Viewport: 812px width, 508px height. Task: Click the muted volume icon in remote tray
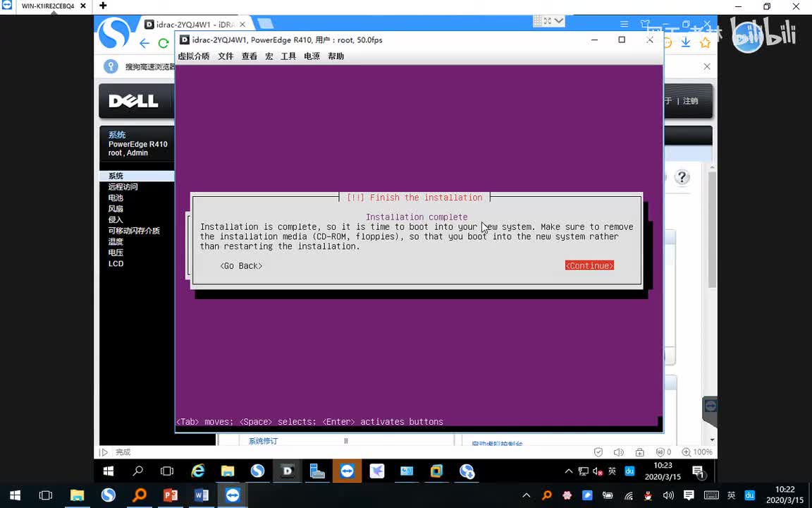point(598,471)
